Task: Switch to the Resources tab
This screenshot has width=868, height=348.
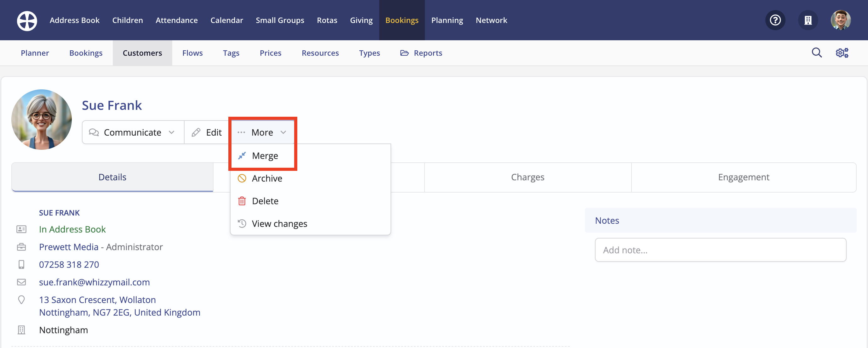Action: coord(320,53)
